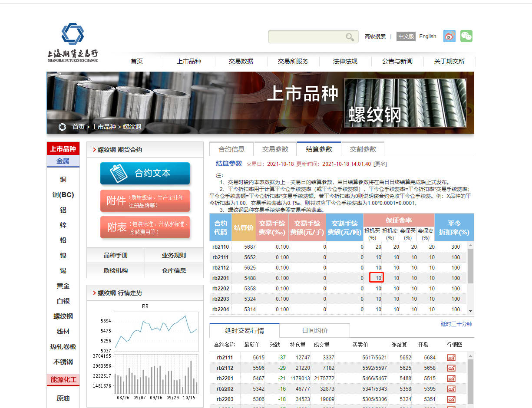Switch the site language to English
The height and width of the screenshot is (408, 532).
[x=427, y=36]
